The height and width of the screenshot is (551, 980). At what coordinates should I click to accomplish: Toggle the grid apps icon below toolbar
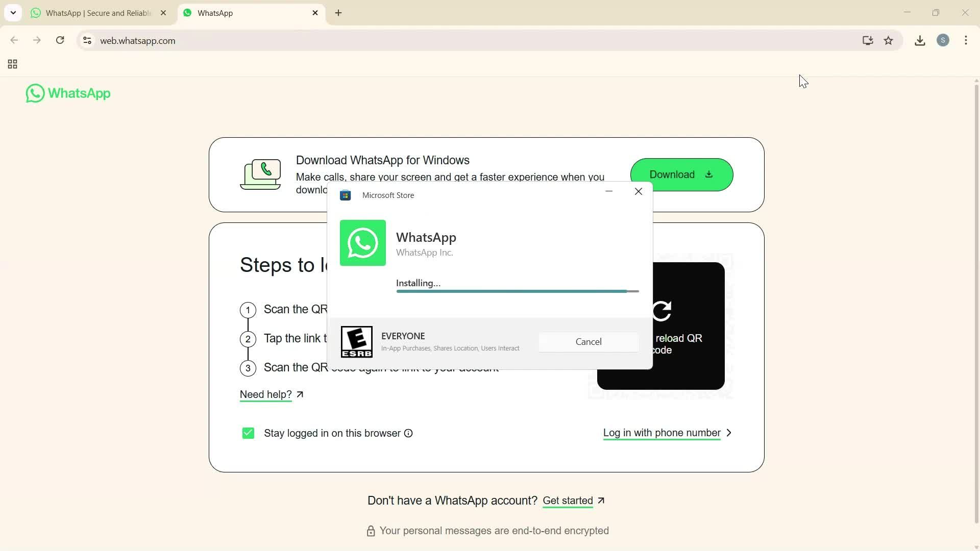coord(12,64)
